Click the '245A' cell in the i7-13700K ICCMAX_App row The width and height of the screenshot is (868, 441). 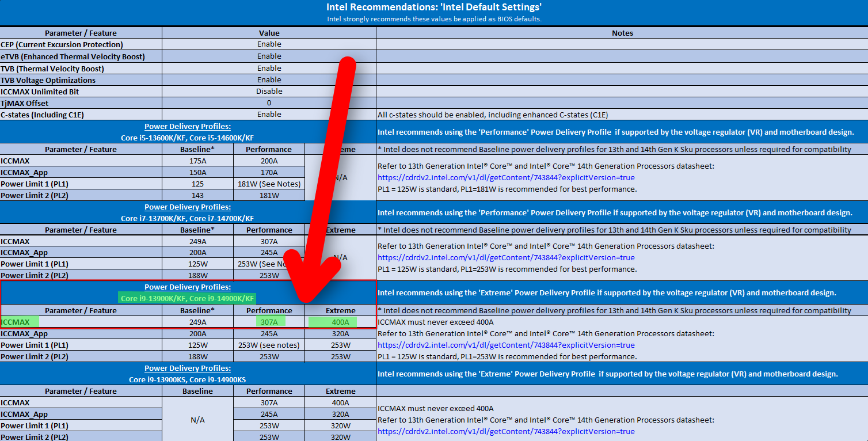coord(269,252)
